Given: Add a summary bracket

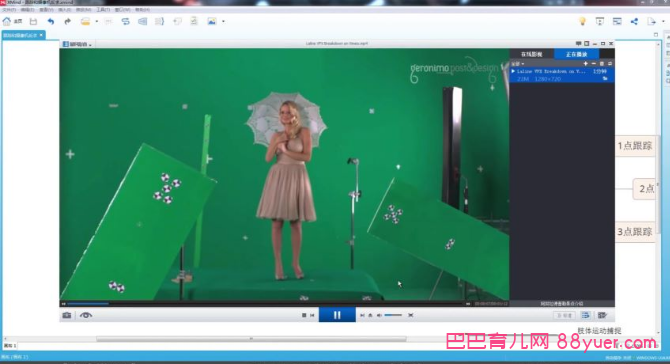Looking at the screenshot, I should tap(159, 21).
